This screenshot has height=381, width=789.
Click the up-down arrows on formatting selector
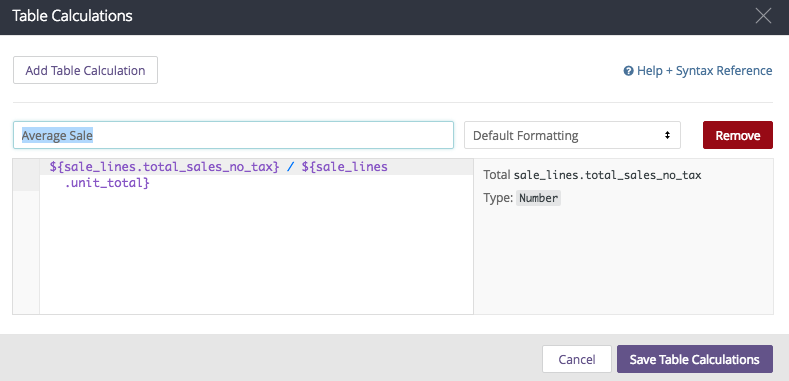pyautogui.click(x=667, y=135)
